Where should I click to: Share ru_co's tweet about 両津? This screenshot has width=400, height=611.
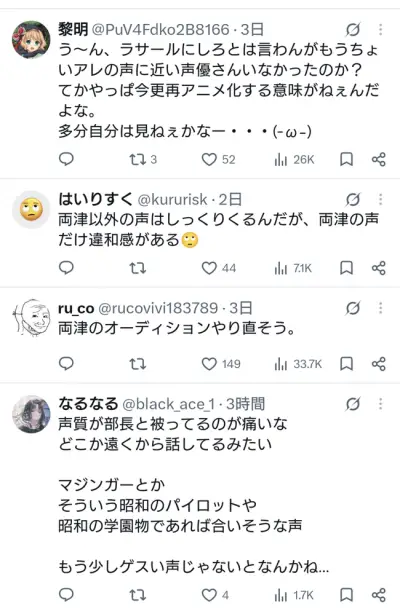coord(379,364)
